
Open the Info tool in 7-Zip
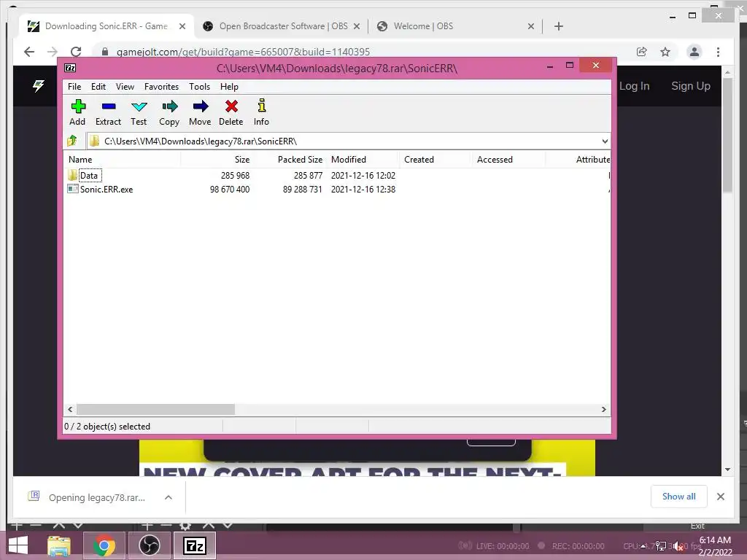[x=261, y=113]
